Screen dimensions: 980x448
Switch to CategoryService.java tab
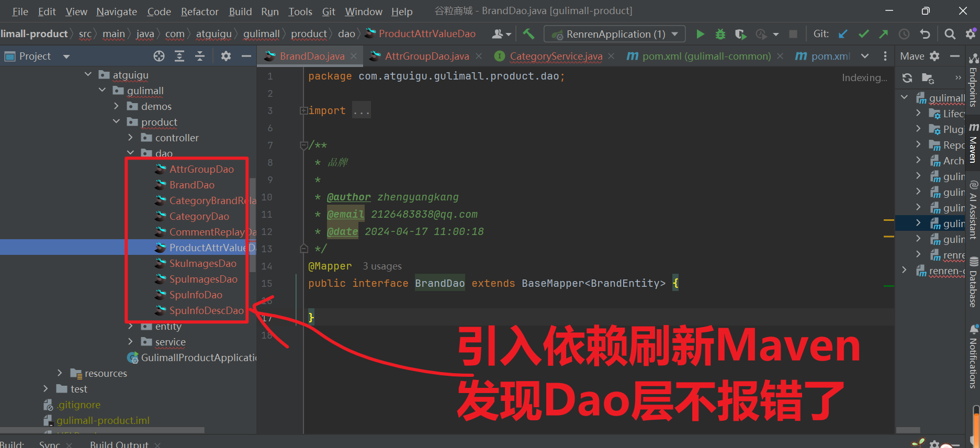click(556, 56)
